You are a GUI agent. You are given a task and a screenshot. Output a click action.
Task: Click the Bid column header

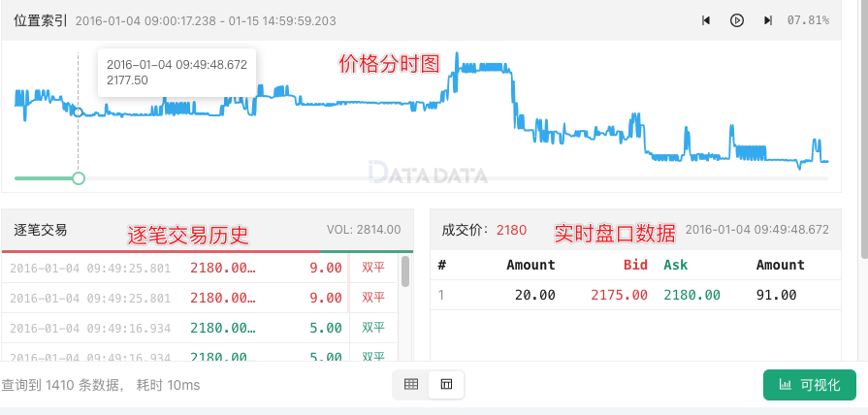click(x=635, y=265)
